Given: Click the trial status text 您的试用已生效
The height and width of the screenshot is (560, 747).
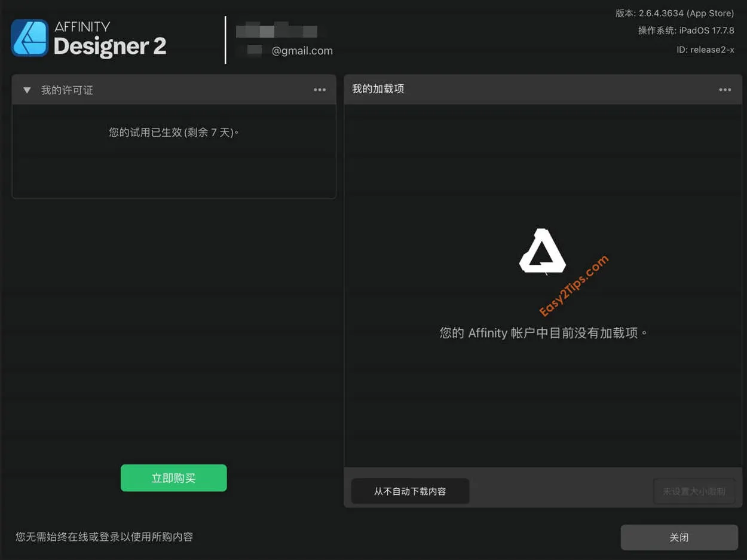Looking at the screenshot, I should [174, 132].
